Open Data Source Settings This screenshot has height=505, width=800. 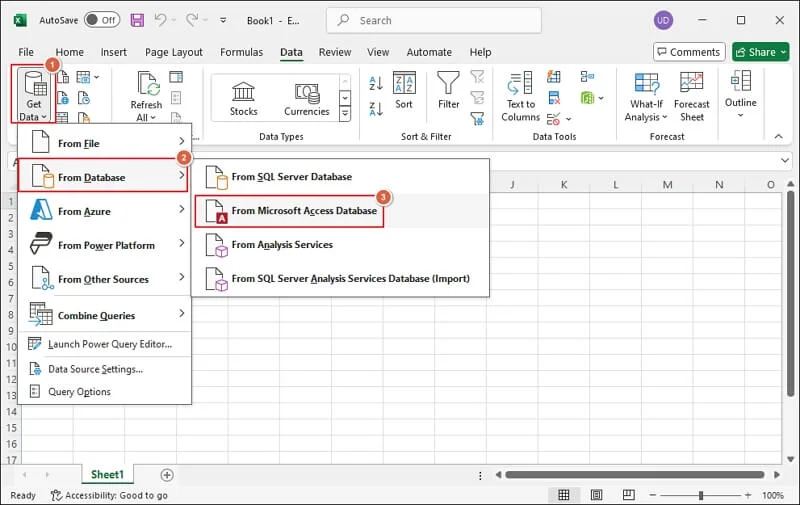coord(105,369)
